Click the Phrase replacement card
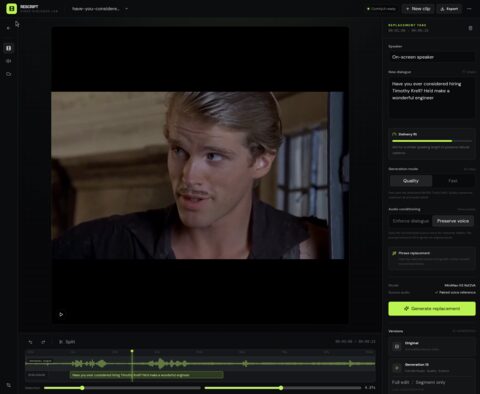 point(432,258)
